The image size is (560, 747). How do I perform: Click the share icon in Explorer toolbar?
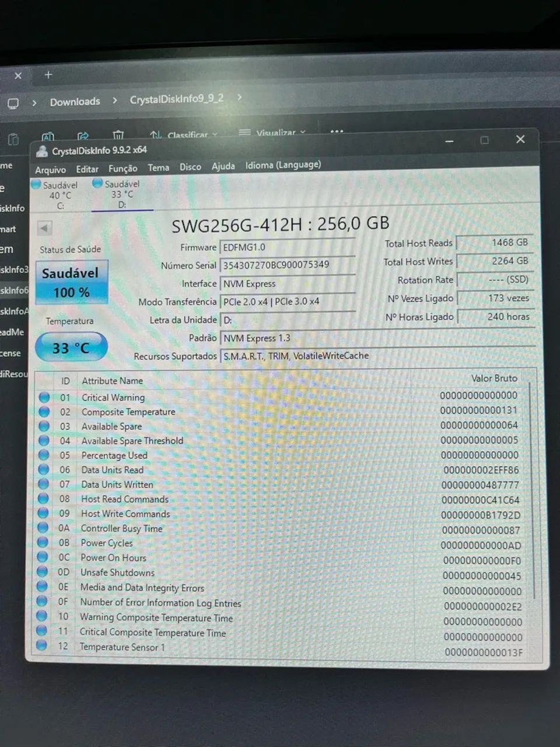83,137
